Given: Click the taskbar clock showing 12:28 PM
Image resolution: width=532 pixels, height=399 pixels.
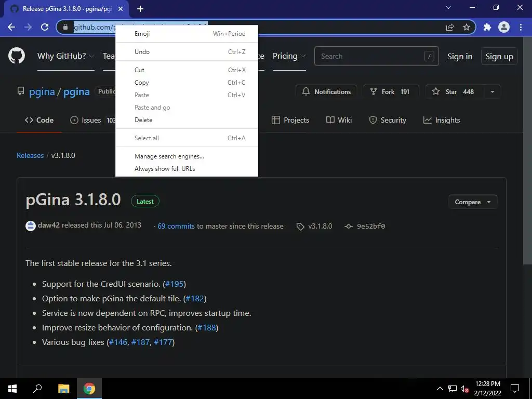Looking at the screenshot, I should tap(487, 389).
